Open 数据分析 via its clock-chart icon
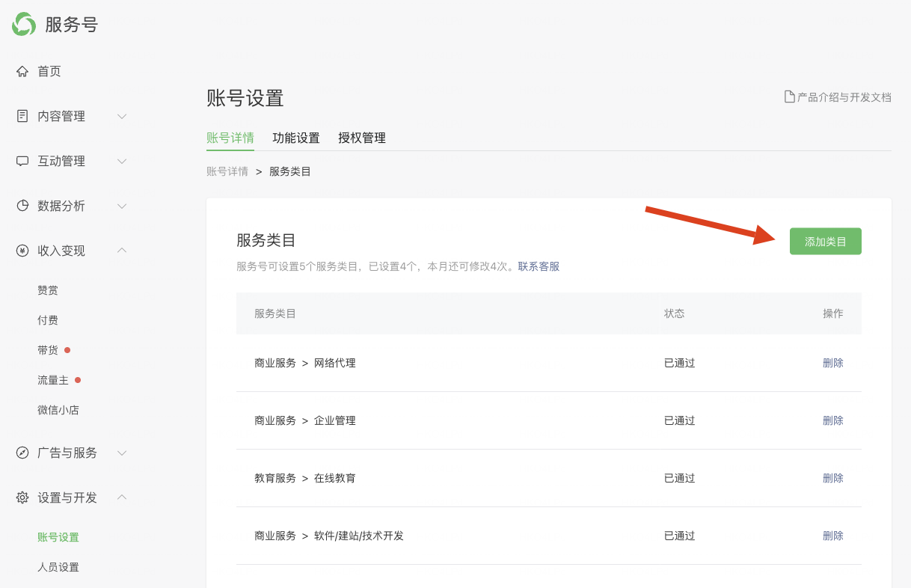Viewport: 911px width, 588px height. coord(22,206)
